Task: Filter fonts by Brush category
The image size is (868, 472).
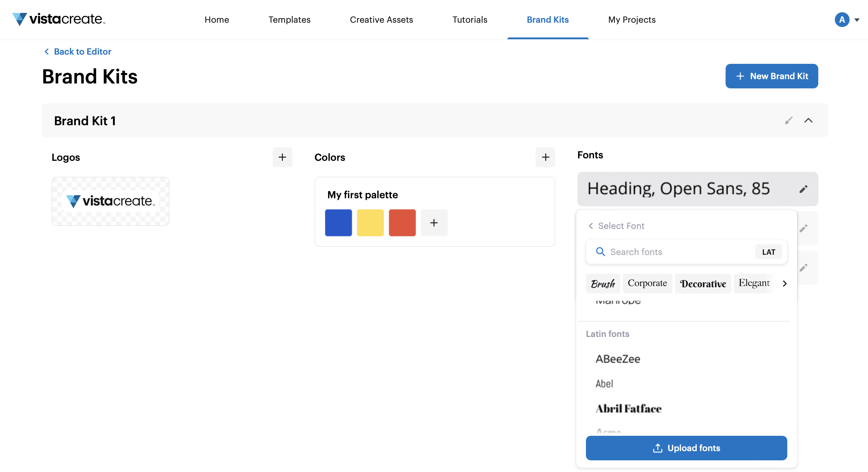Action: point(603,283)
